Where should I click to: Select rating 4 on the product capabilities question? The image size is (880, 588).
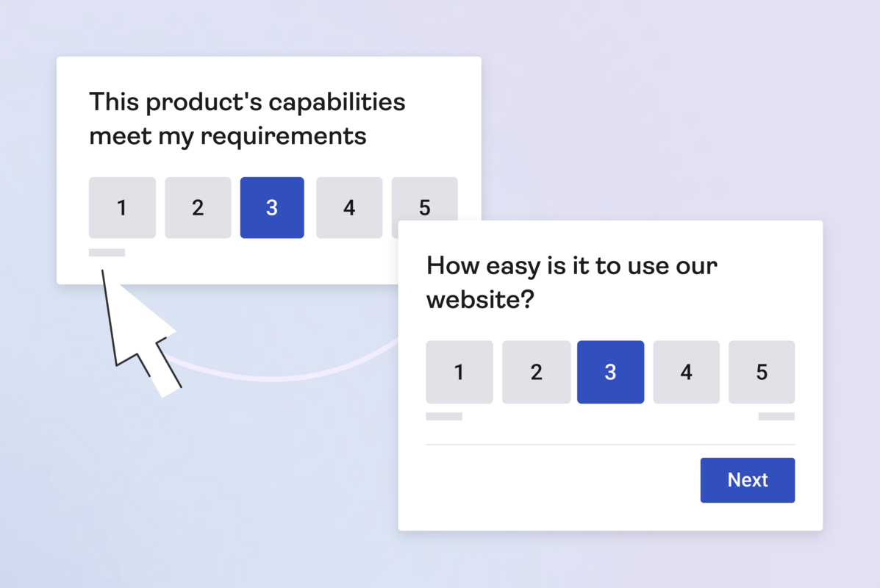pyautogui.click(x=348, y=207)
